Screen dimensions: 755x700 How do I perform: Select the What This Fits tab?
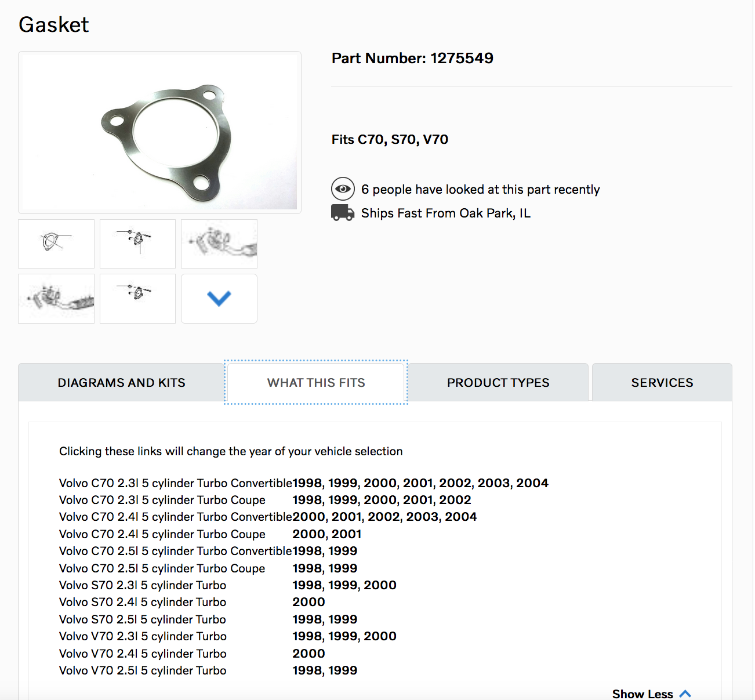pos(316,383)
